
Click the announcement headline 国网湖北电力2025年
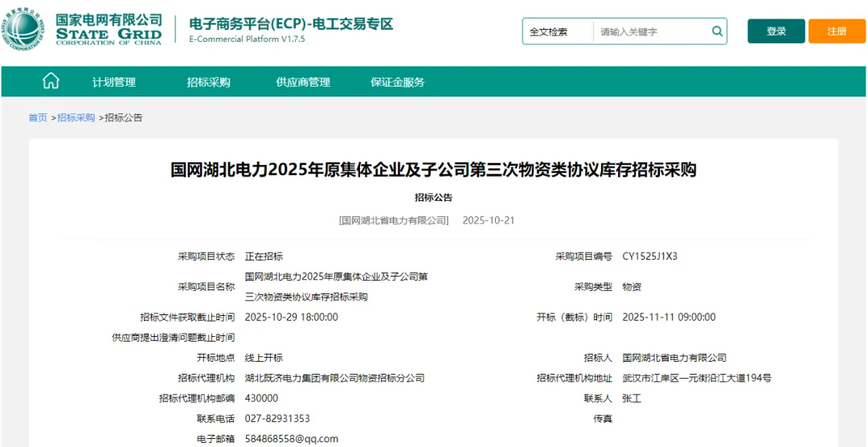(x=433, y=170)
